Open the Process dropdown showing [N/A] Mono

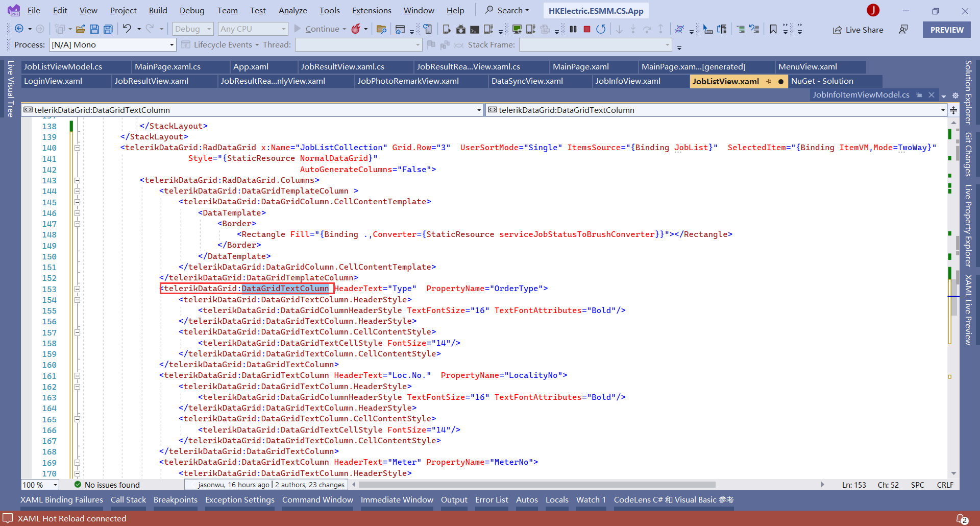[x=112, y=45]
